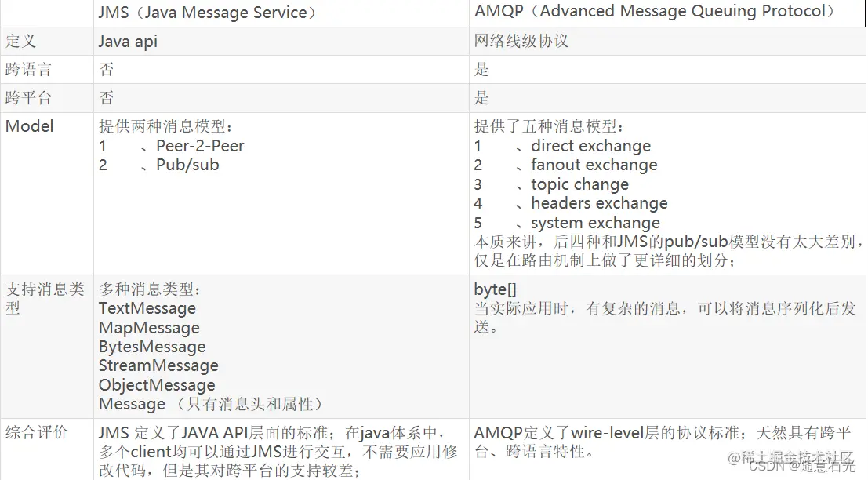This screenshot has width=868, height=480.
Task: Click the '支持消息类型' row label
Action: coord(44,298)
